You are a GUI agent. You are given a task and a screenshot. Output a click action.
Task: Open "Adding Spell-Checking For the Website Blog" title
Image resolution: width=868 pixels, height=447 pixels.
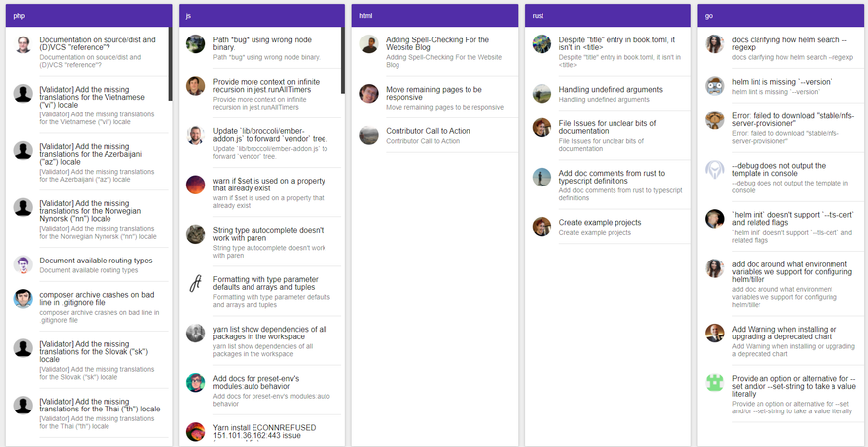tap(437, 43)
